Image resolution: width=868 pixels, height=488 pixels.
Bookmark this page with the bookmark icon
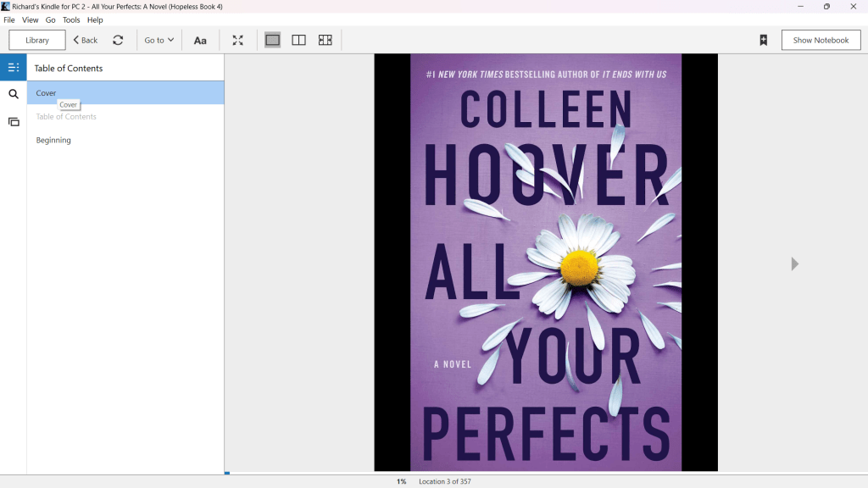(x=763, y=40)
